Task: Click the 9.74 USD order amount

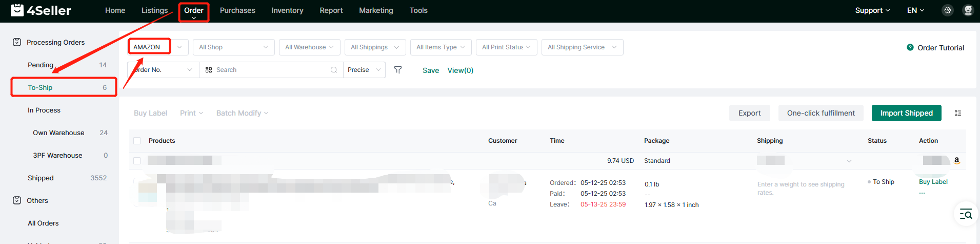Action: click(x=621, y=161)
